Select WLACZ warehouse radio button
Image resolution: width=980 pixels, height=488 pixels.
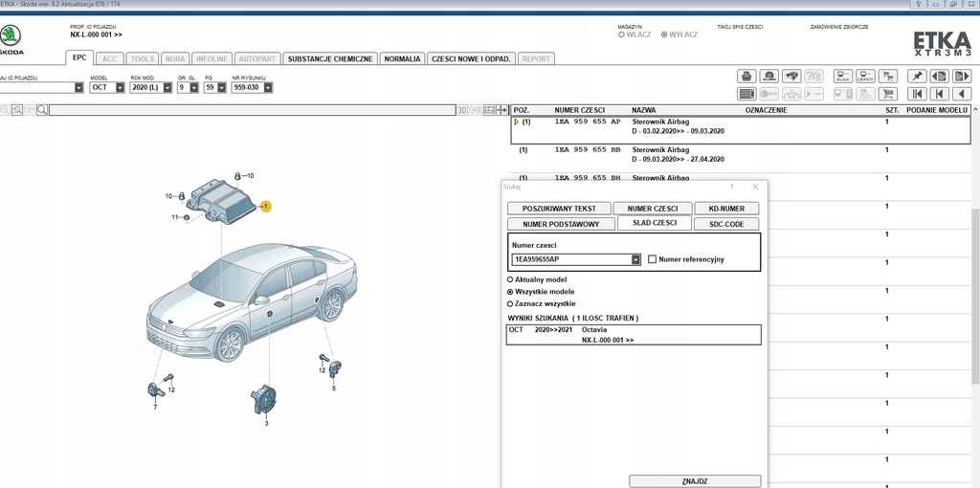pyautogui.click(x=621, y=34)
